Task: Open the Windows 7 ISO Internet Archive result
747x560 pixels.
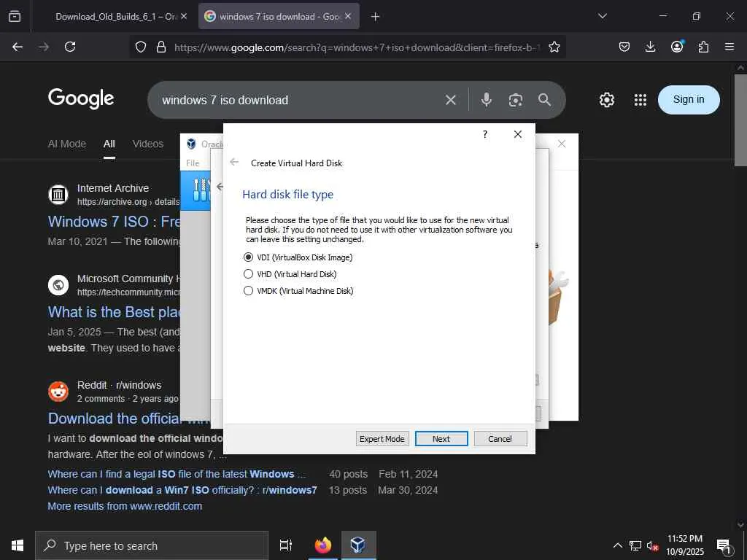Action: point(115,222)
